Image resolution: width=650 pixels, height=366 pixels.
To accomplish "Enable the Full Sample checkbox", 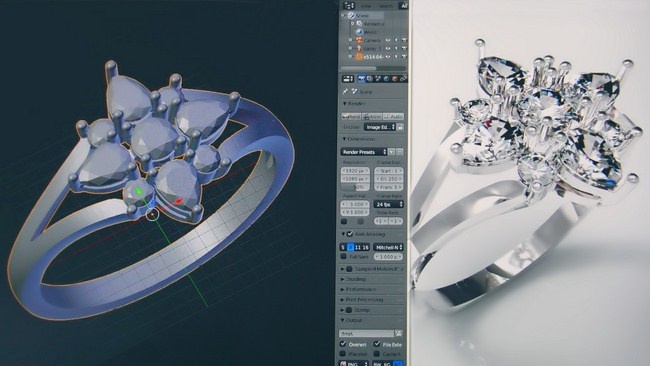I will (x=344, y=257).
